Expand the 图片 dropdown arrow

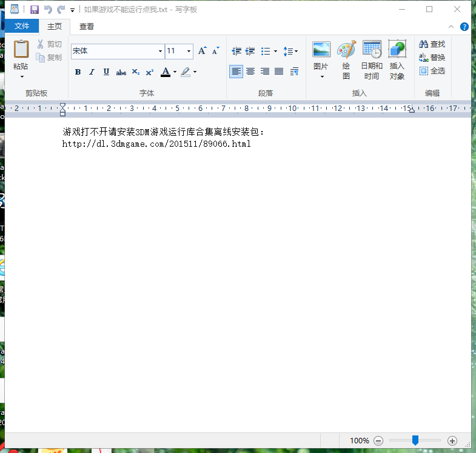[x=322, y=77]
